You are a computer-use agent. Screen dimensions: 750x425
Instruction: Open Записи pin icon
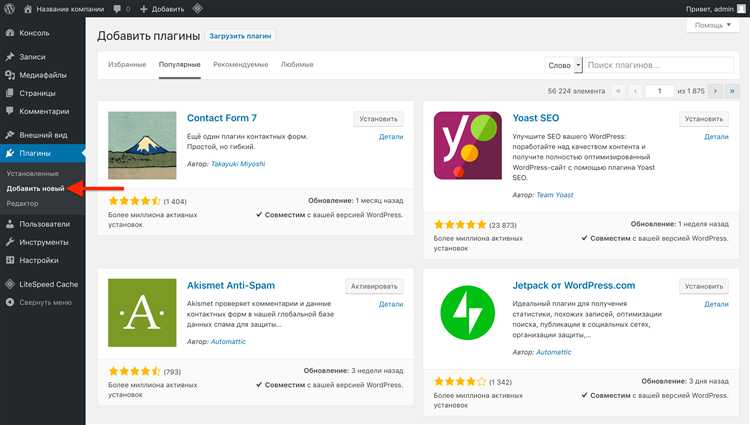(x=10, y=56)
